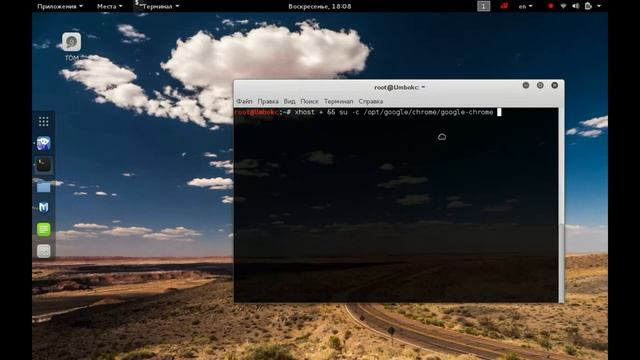
Task: Click the red recording indicator in tray
Action: (551, 6)
